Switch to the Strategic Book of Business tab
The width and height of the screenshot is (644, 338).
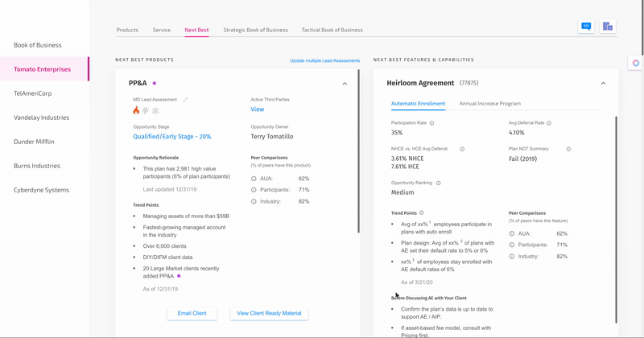tap(255, 30)
